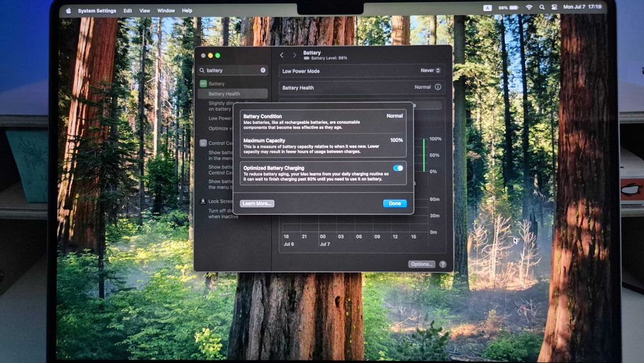Click the Battery Health Normal row
The width and height of the screenshot is (644, 363).
tap(361, 88)
